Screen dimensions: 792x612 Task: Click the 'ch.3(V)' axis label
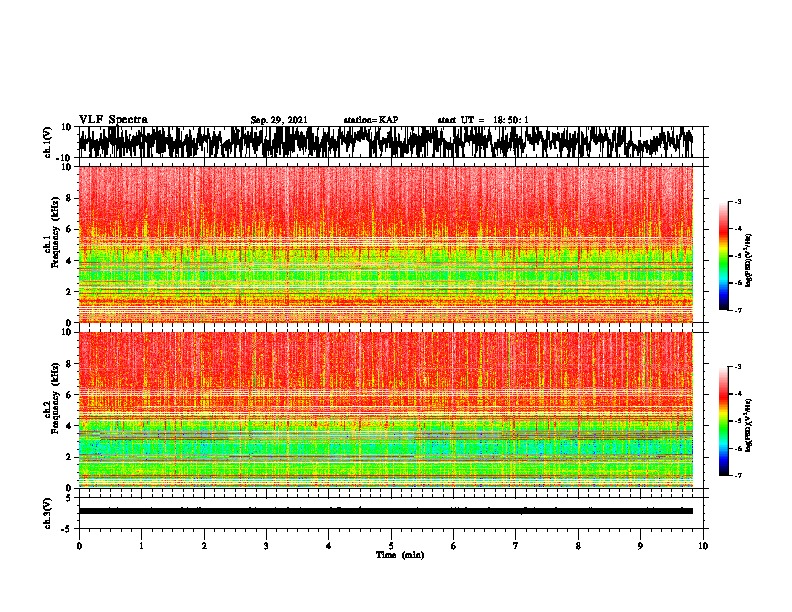click(48, 513)
